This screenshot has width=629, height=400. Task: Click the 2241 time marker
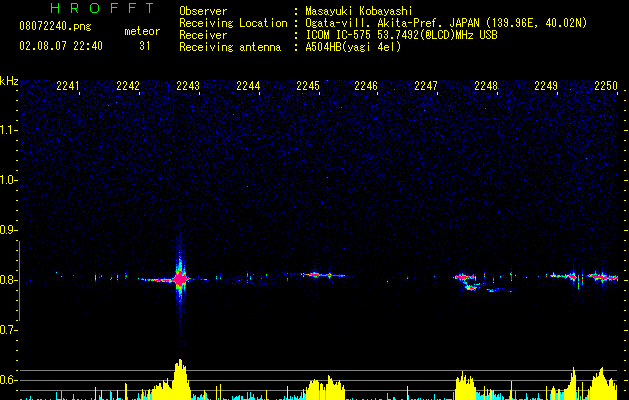68,86
